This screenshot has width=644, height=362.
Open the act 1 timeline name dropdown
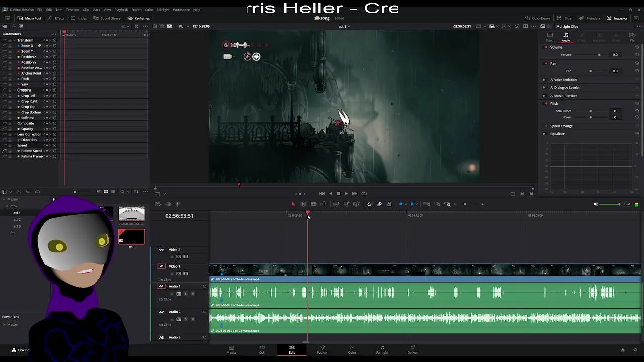[344, 26]
